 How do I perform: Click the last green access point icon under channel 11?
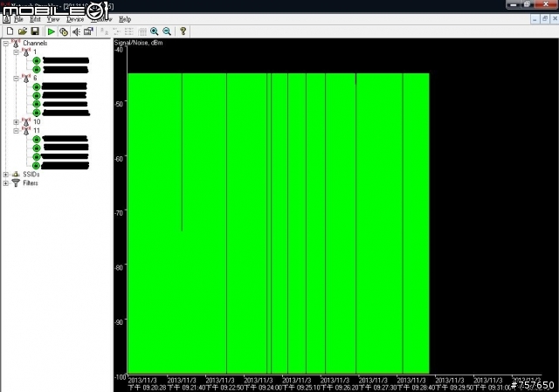pyautogui.click(x=37, y=165)
